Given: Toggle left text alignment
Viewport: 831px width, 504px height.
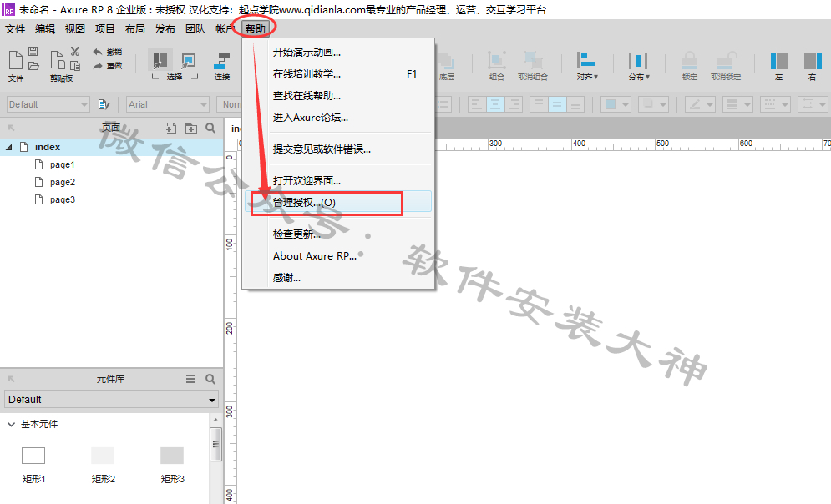Looking at the screenshot, I should [476, 104].
